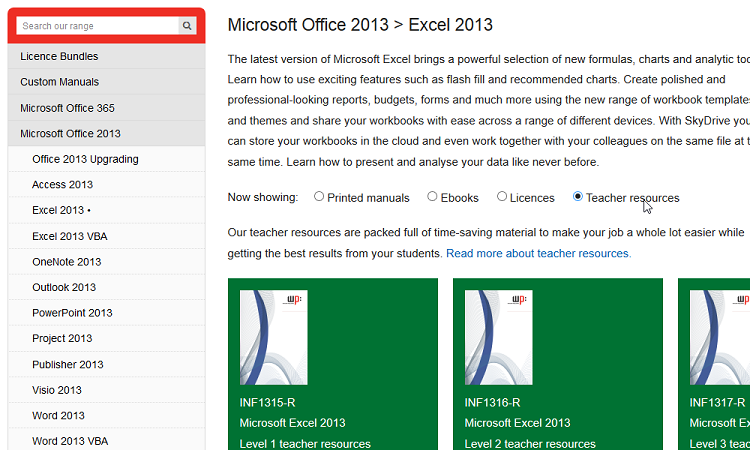Click the search magnifier icon button
The width and height of the screenshot is (750, 450).
click(187, 26)
